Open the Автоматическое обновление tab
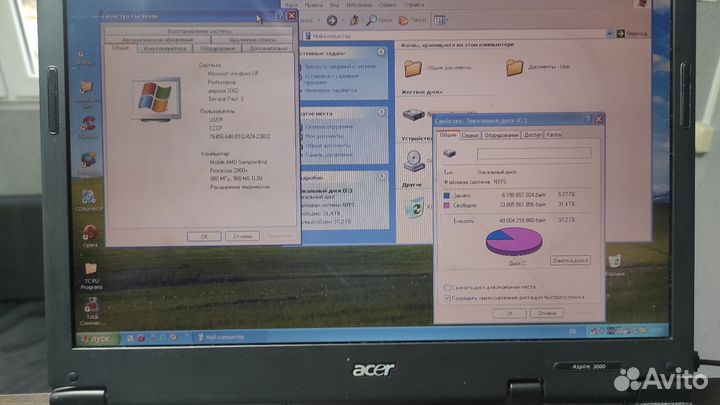 click(158, 40)
